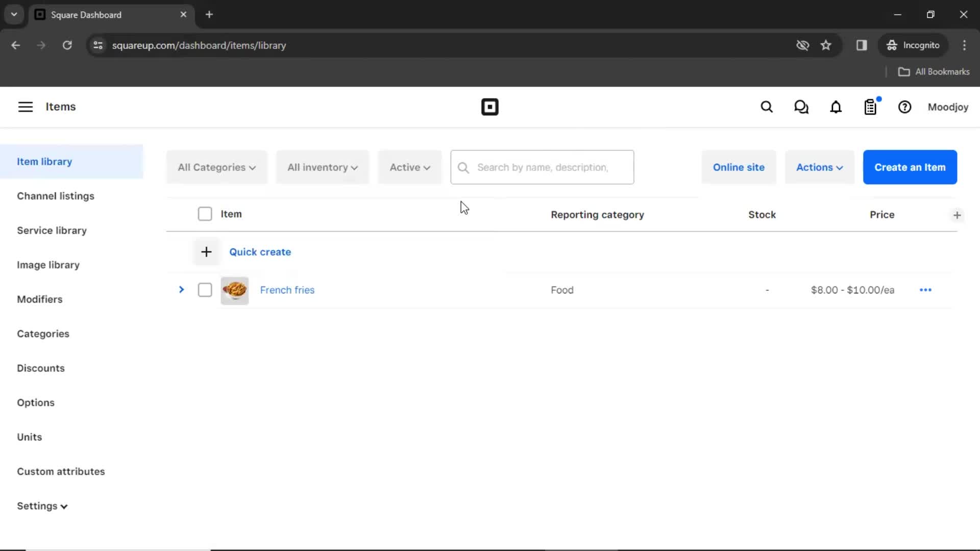This screenshot has height=551, width=980.
Task: Expand the Active status dropdown filter
Action: (x=409, y=167)
